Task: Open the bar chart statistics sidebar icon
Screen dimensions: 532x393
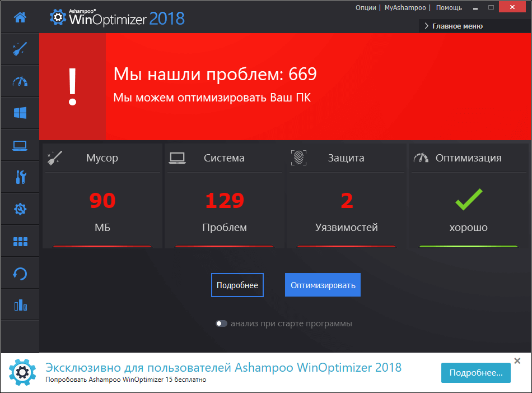Action: (x=20, y=305)
